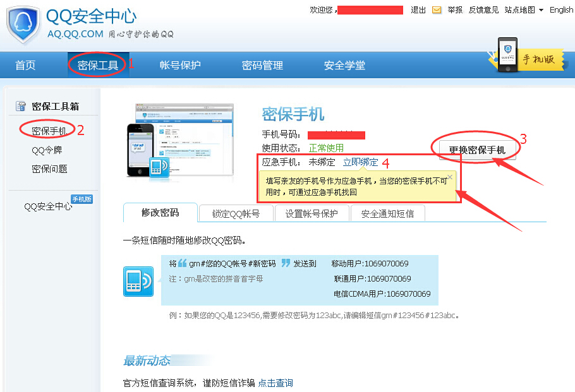The height and width of the screenshot is (392, 575).
Task: Open the 站点地图 menu text
Action: 519,10
